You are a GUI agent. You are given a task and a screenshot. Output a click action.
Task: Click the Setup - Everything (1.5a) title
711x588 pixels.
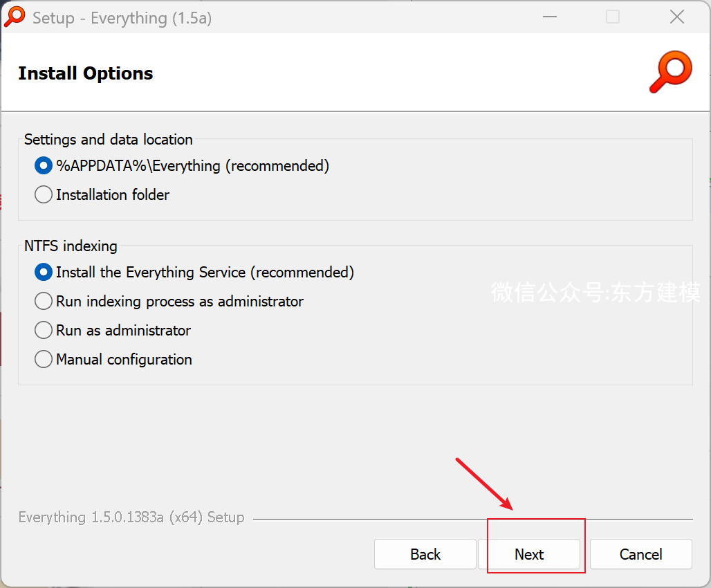(122, 18)
